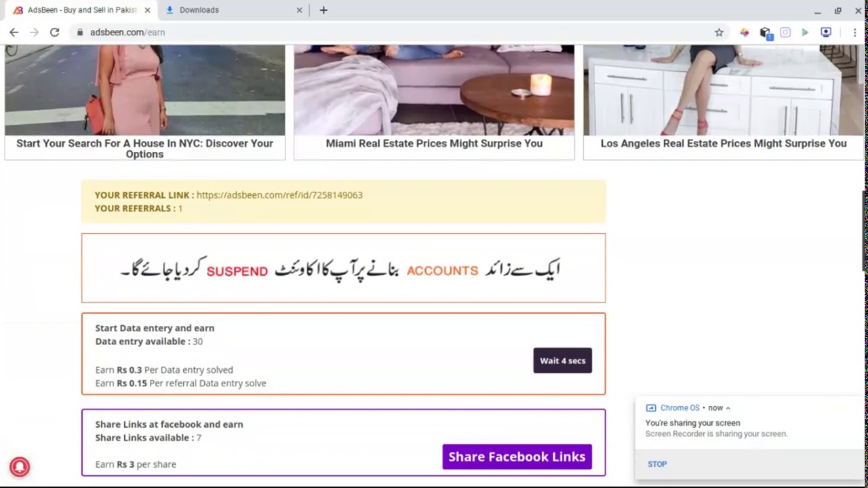
Task: Switch to the AdsBeen tab
Action: pos(81,10)
